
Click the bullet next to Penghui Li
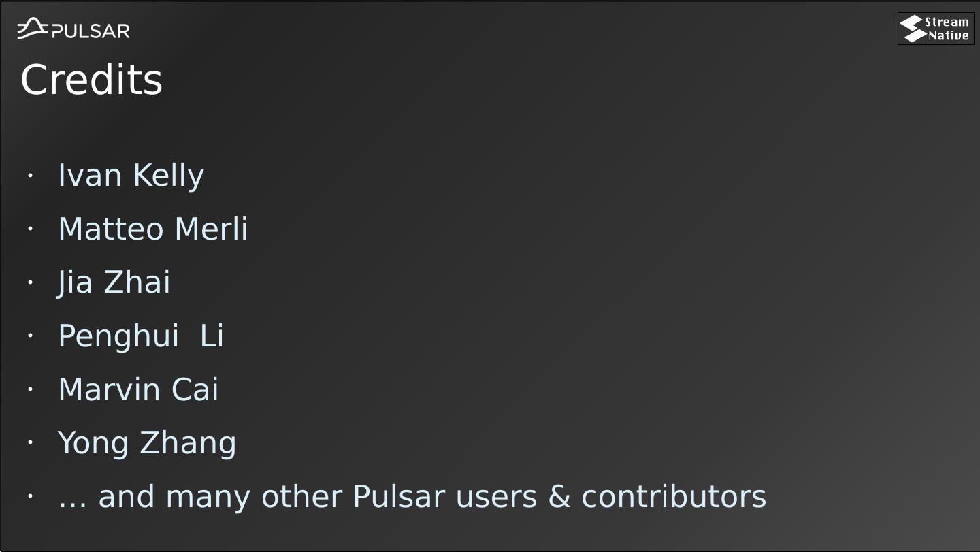point(30,336)
